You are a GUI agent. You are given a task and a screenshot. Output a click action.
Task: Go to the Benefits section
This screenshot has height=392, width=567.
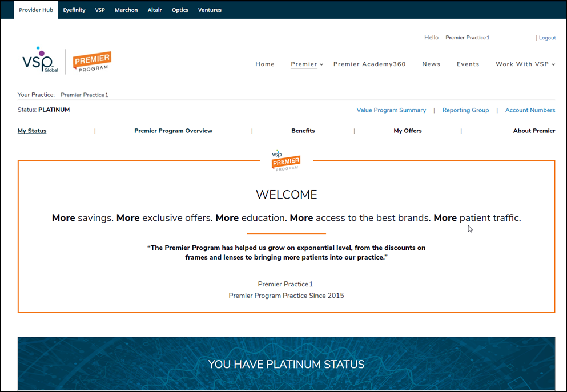(x=303, y=131)
